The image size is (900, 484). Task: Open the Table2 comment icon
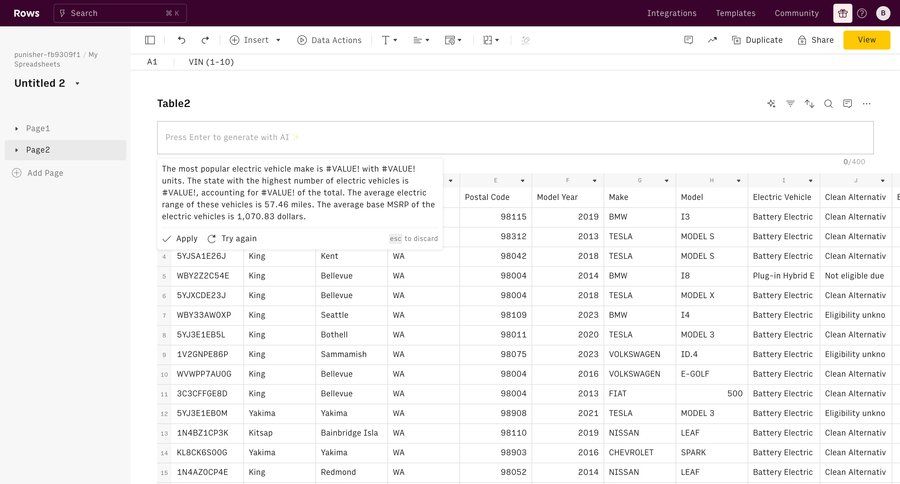coord(847,104)
